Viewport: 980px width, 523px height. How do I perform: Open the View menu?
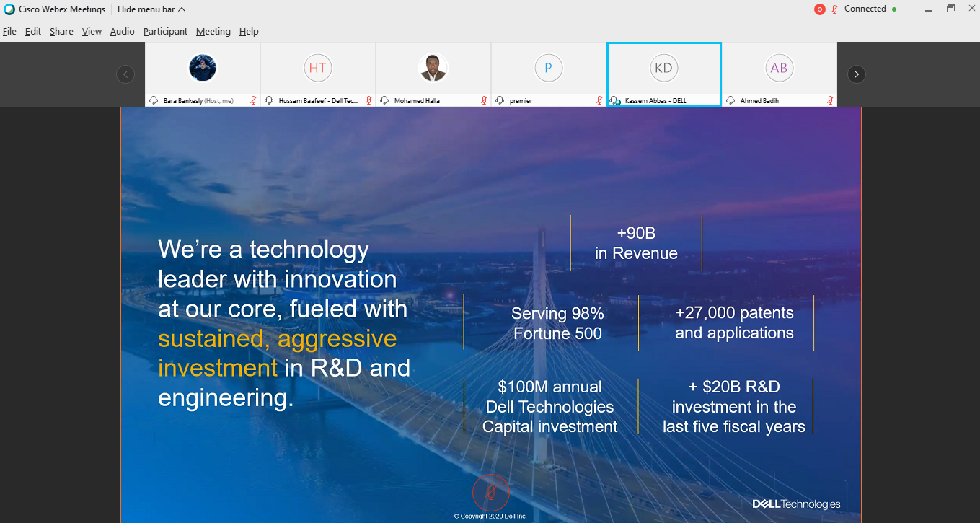point(92,32)
